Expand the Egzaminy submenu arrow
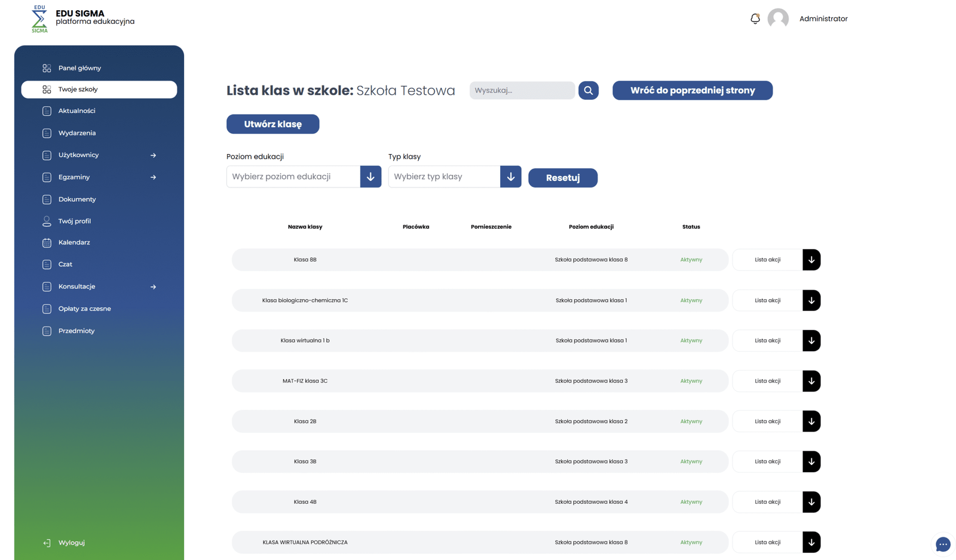The width and height of the screenshot is (956, 560). coord(153,177)
